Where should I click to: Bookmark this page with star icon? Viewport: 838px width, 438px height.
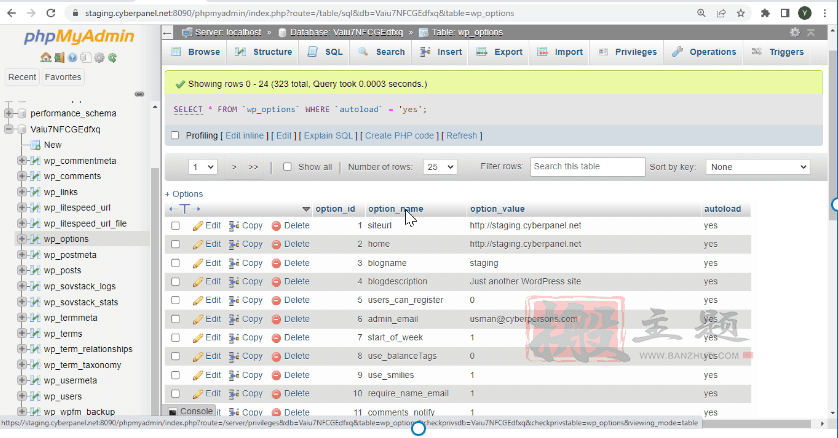pyautogui.click(x=741, y=13)
